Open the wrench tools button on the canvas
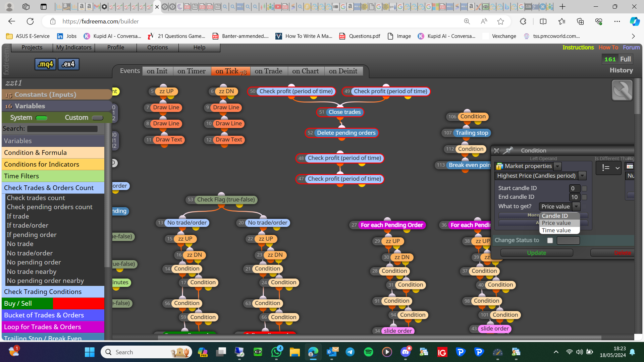The width and height of the screenshot is (644, 362). click(x=622, y=90)
